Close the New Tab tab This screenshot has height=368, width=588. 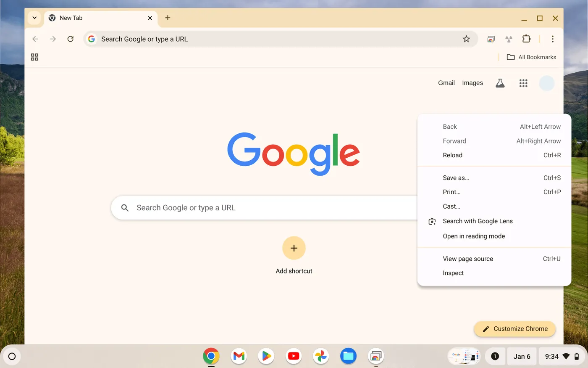(x=150, y=18)
